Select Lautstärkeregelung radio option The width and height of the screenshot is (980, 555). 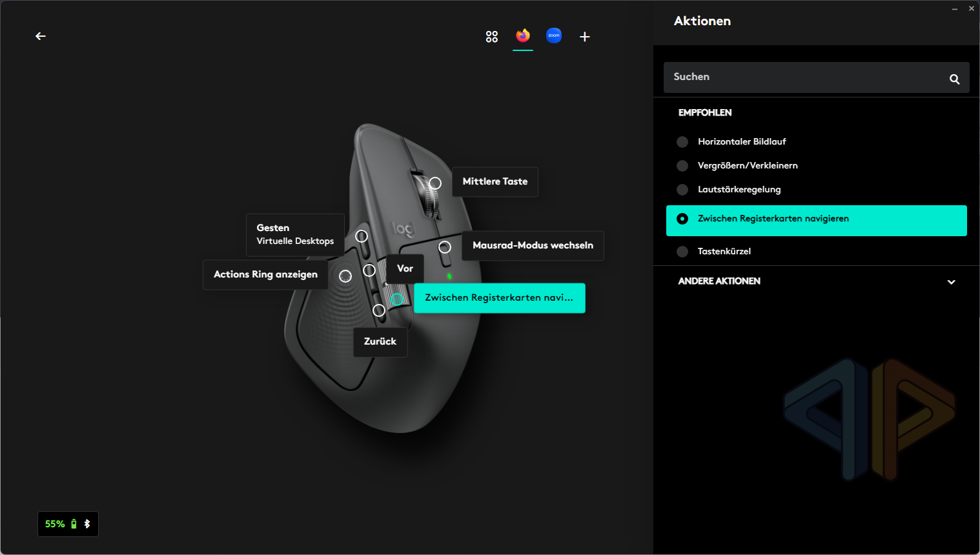682,190
